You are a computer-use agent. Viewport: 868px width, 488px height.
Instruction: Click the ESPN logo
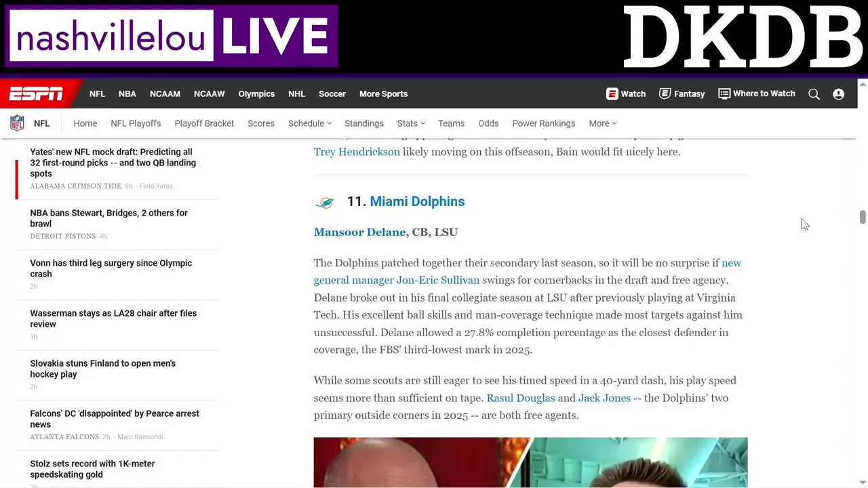click(x=36, y=94)
